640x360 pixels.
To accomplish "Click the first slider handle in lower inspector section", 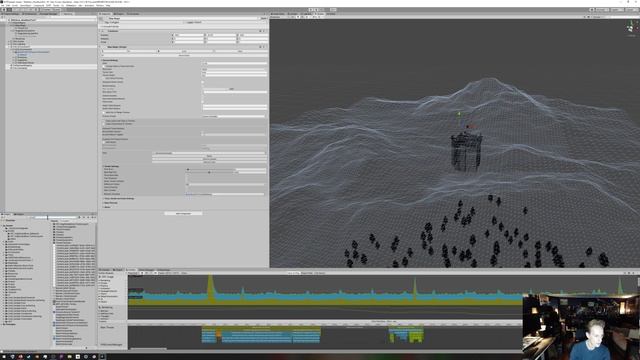I will click(188, 169).
